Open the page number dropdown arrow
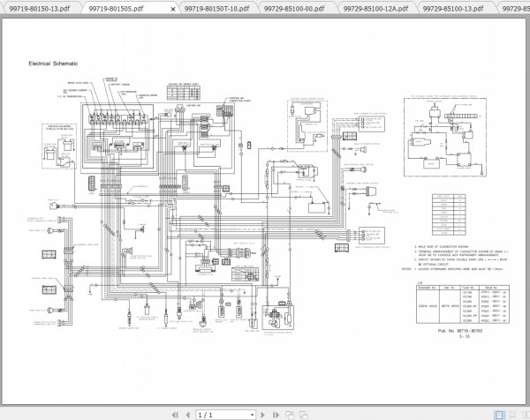 (x=252, y=415)
